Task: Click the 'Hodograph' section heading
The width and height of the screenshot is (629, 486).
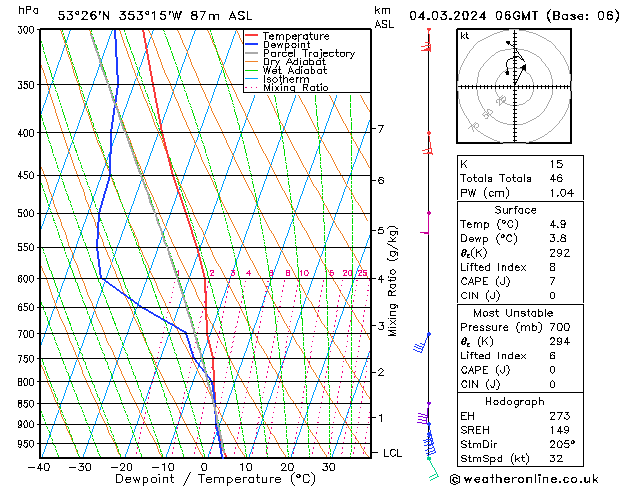Action: [515, 401]
